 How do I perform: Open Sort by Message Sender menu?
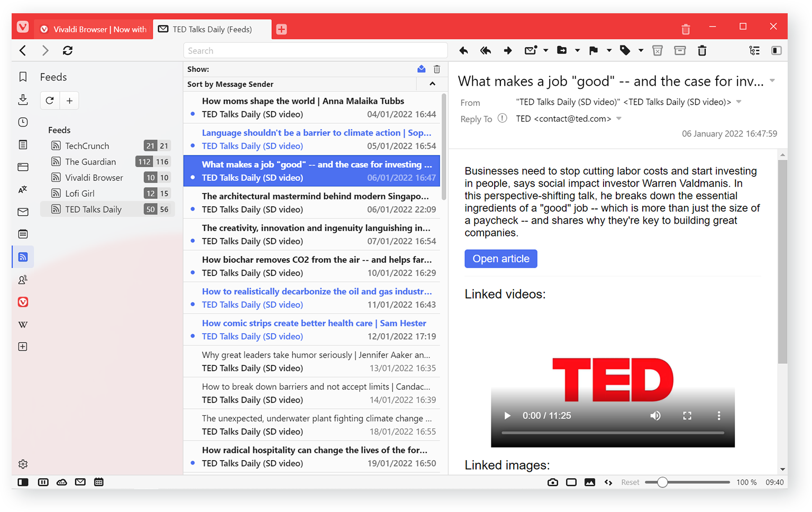click(x=230, y=84)
